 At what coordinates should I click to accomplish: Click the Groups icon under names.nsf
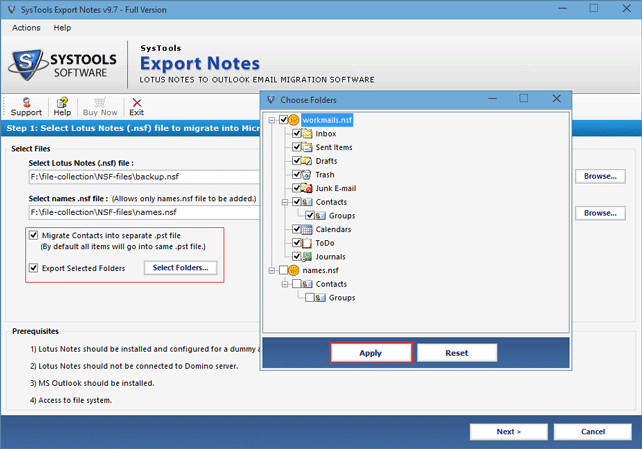click(x=321, y=298)
